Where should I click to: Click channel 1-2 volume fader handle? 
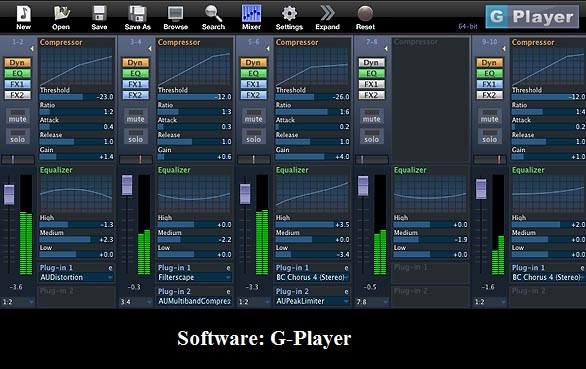click(x=9, y=194)
